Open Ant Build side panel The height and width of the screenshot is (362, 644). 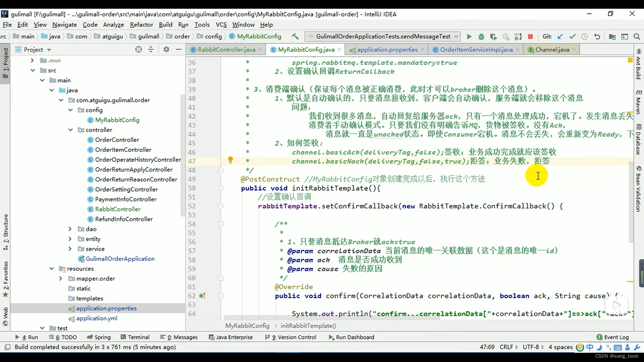pos(638,64)
